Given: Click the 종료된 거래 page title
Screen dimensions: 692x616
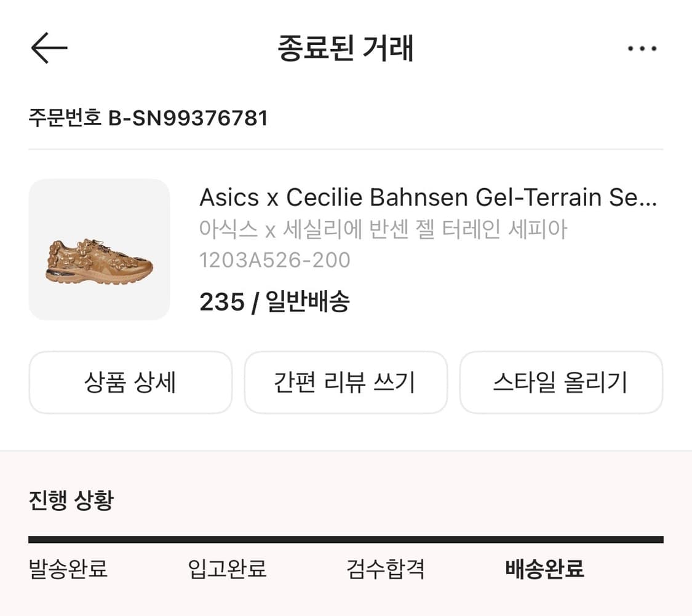Looking at the screenshot, I should pyautogui.click(x=346, y=49).
